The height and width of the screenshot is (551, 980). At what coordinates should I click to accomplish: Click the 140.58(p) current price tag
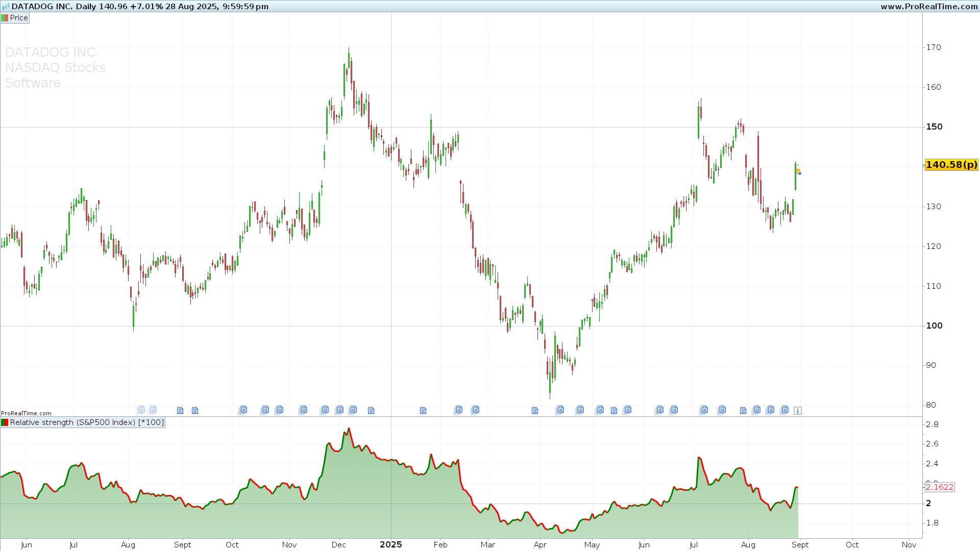click(x=951, y=165)
